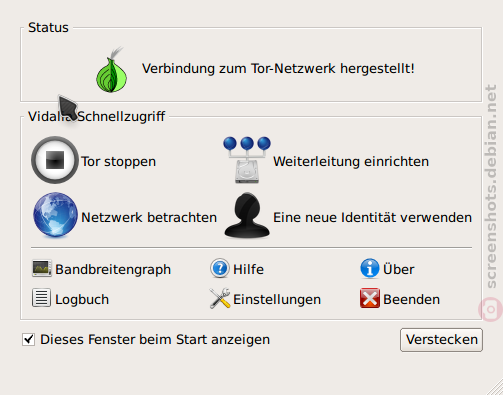Image resolution: width=503 pixels, height=395 pixels.
Task: Open Bandbreitengraph via its text label
Action: (x=113, y=269)
